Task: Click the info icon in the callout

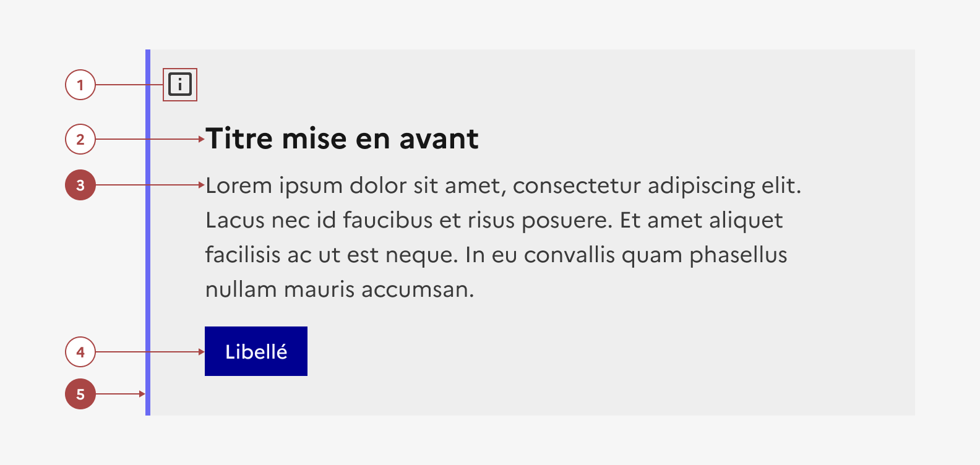Action: click(x=180, y=84)
